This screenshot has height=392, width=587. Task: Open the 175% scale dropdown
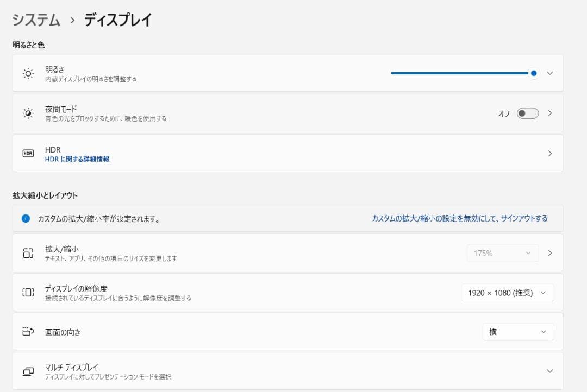[x=502, y=253]
